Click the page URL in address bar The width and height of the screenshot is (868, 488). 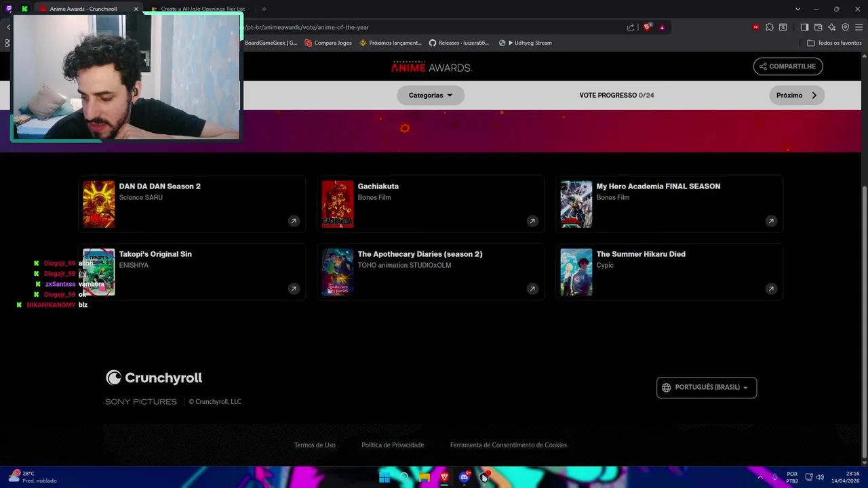point(307,27)
